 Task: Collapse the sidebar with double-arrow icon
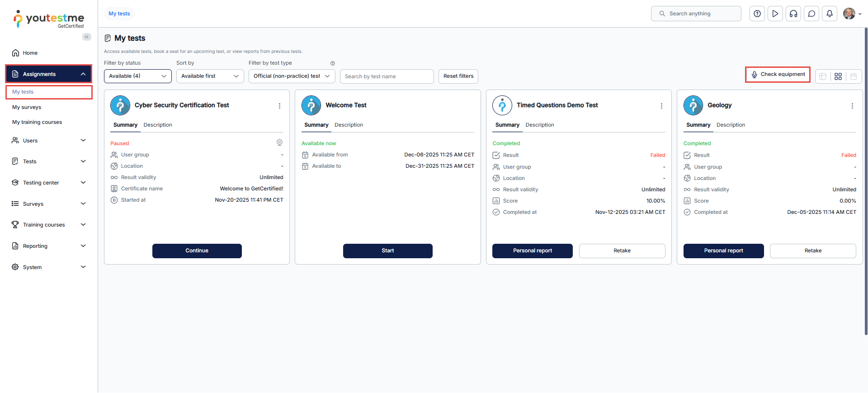click(x=86, y=37)
